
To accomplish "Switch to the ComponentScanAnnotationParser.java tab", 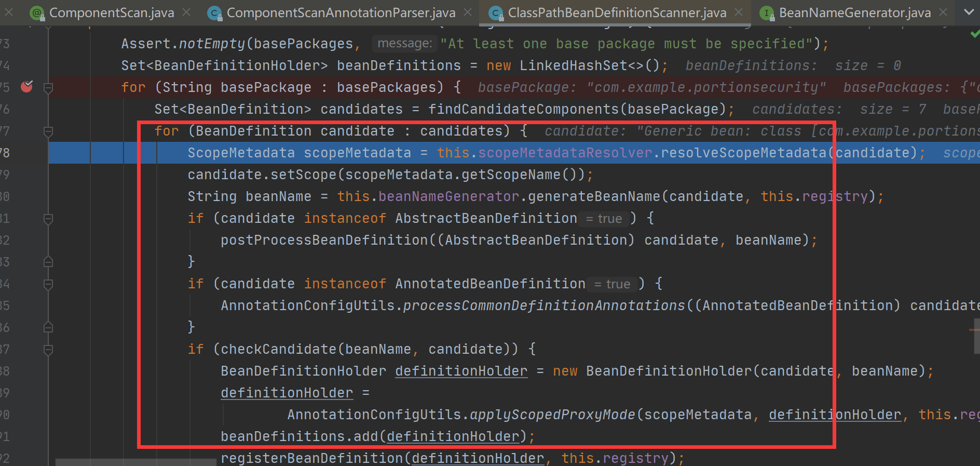I will (341, 13).
